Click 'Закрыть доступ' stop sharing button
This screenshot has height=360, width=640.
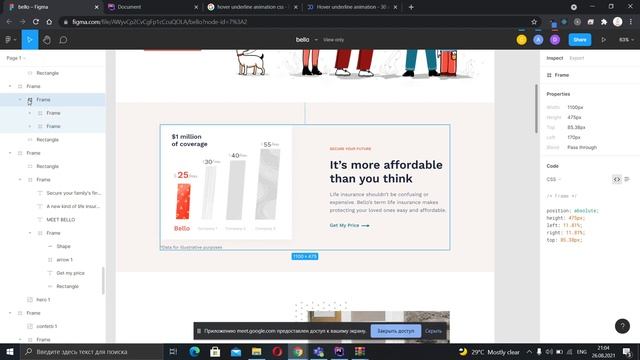point(396,331)
